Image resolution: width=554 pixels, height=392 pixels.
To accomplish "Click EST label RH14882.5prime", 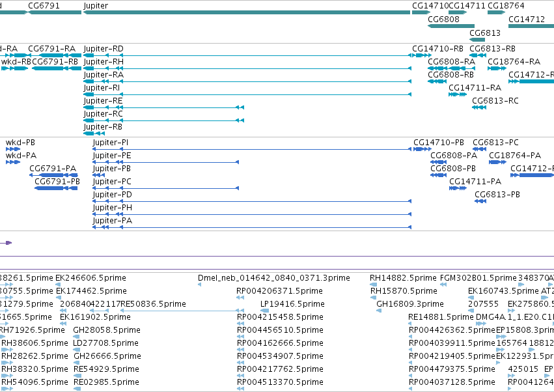I will point(403,278).
